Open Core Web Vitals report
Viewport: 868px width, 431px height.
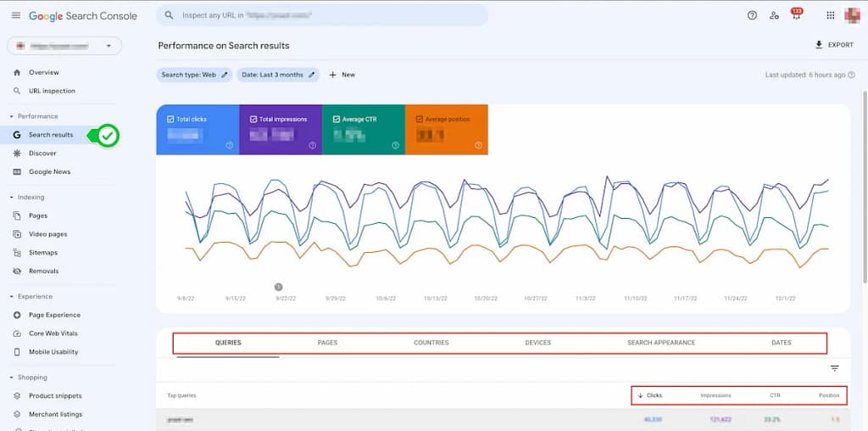pos(53,333)
